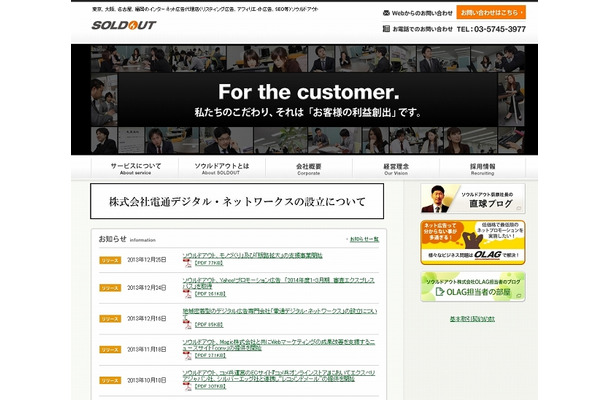Open the 2013年11月18日 Magic株式会社 news link
This screenshot has height=400, width=610.
279,344
